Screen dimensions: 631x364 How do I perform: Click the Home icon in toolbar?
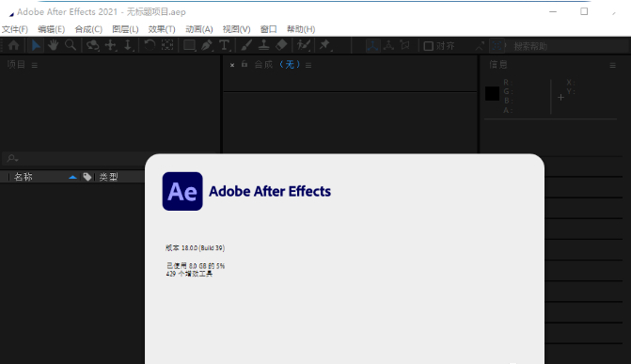point(14,45)
